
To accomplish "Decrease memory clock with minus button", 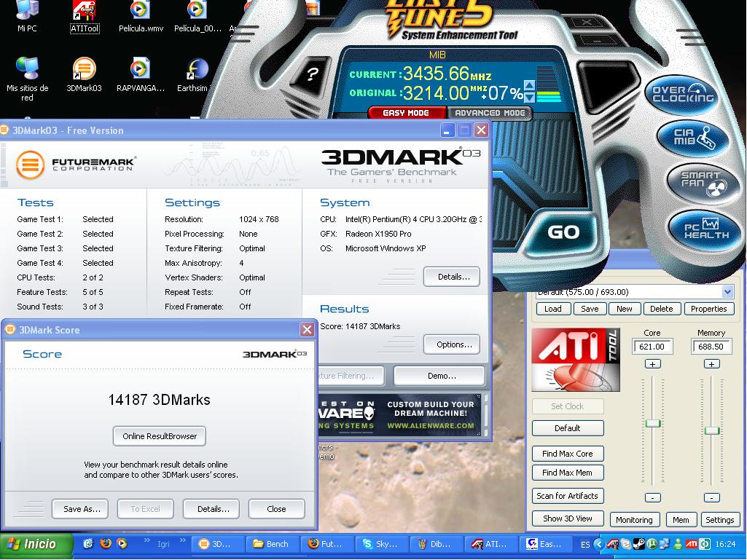I will (x=711, y=497).
